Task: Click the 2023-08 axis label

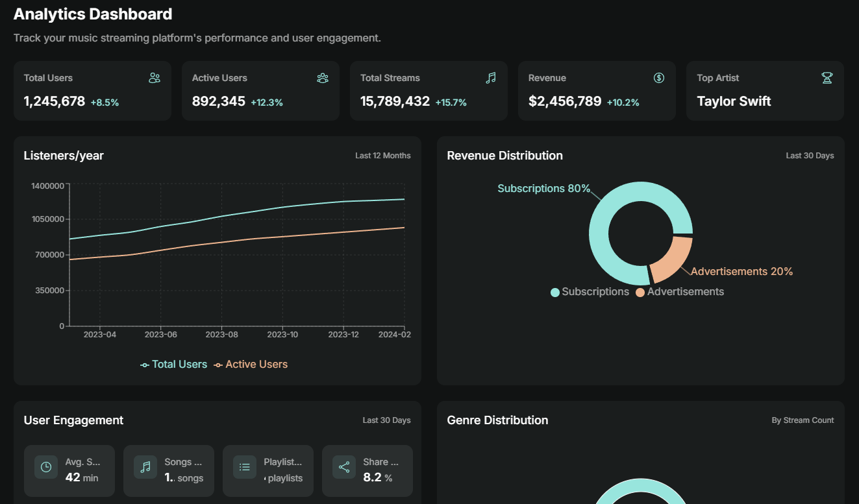Action: coord(222,335)
